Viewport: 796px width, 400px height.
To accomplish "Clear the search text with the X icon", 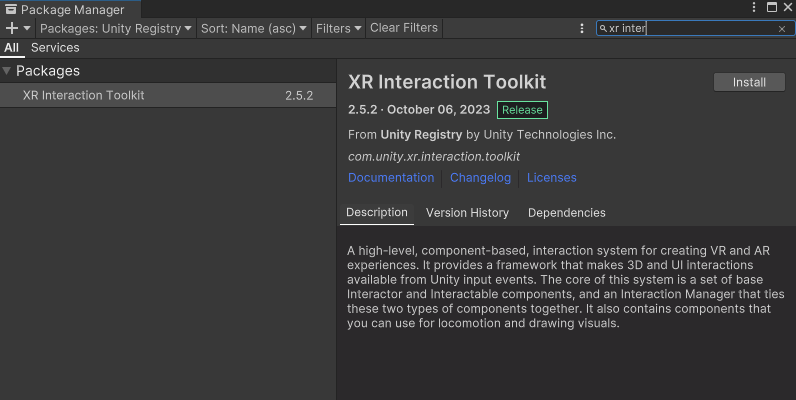I will [x=782, y=29].
